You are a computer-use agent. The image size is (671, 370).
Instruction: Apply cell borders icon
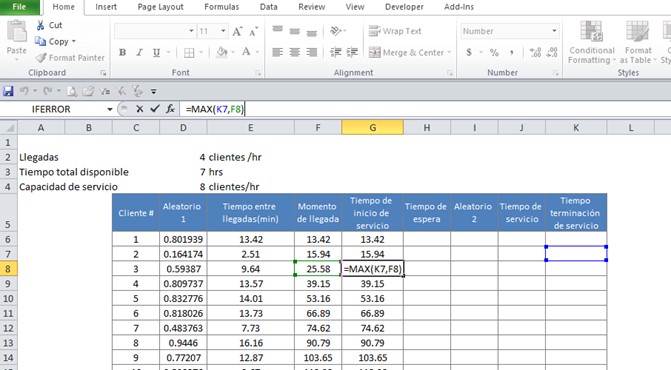pos(189,53)
